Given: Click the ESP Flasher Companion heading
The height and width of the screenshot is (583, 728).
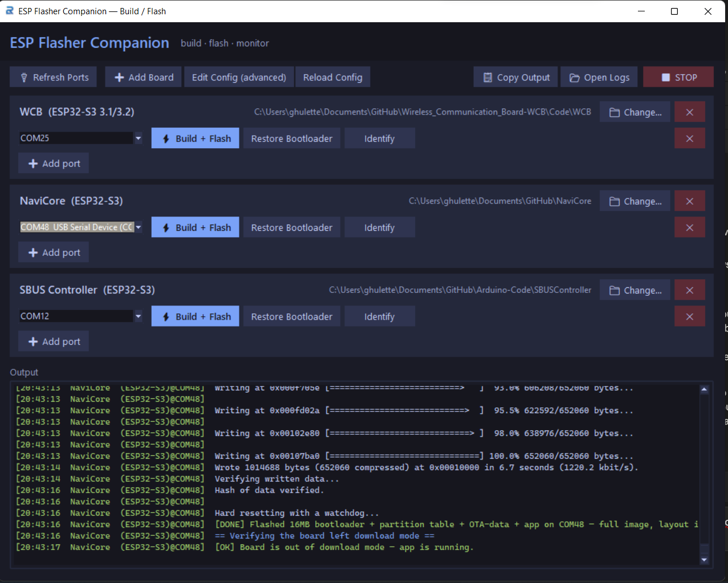Looking at the screenshot, I should click(x=90, y=43).
